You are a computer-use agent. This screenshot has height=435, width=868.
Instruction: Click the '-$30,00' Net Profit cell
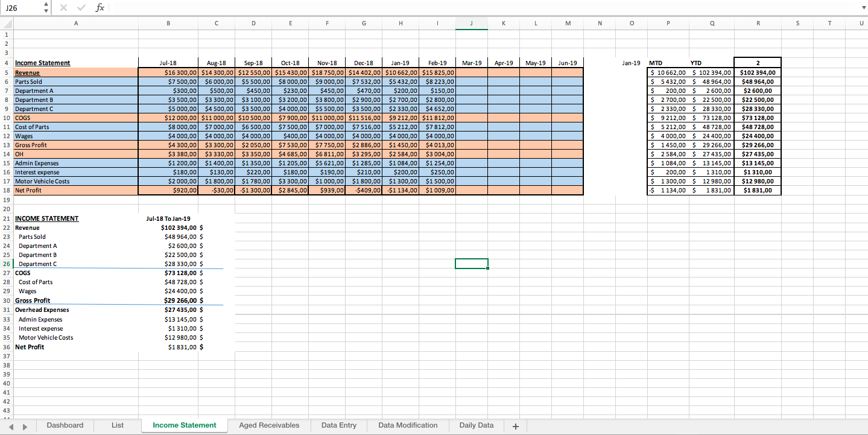(217, 190)
